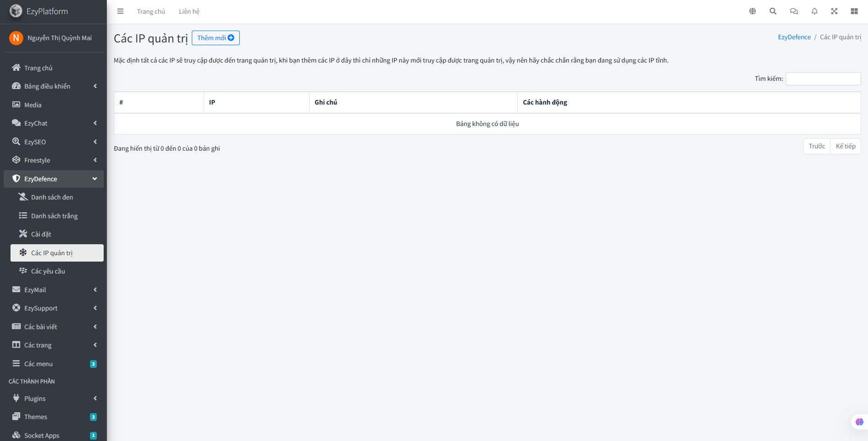Click the Thêm mới button
This screenshot has height=441, width=868.
[x=216, y=38]
